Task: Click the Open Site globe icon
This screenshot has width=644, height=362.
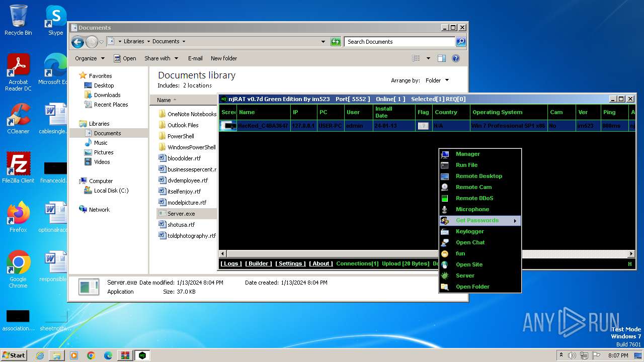Action: click(445, 264)
